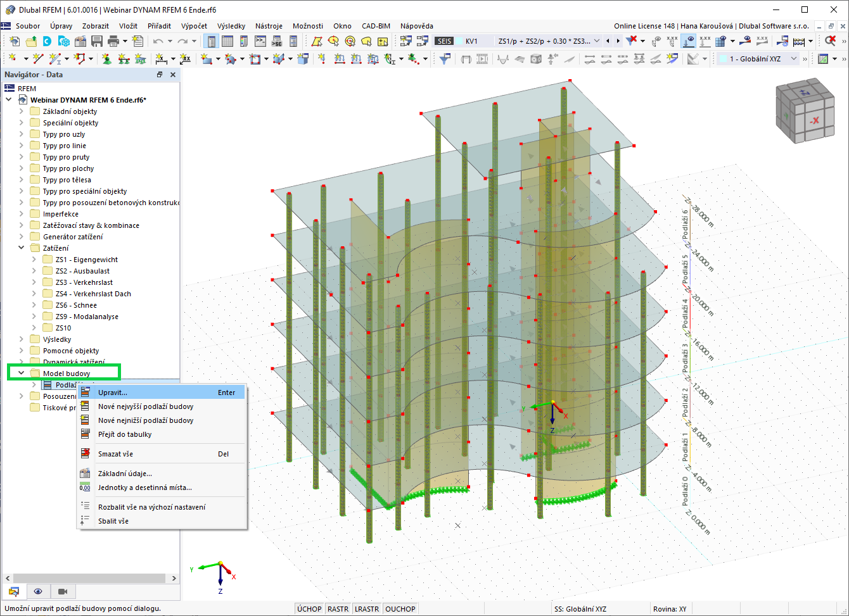Screen dimensions: 849x616
Task: Toggle OUCHOP in the status bar
Action: (x=400, y=609)
